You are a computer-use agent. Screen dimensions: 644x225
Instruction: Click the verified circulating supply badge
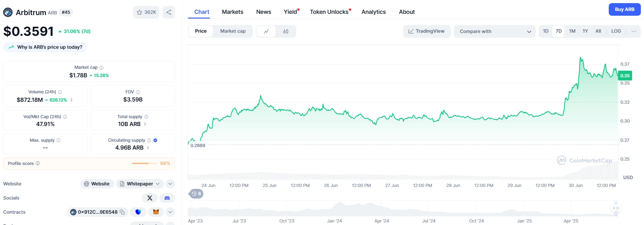tap(155, 140)
